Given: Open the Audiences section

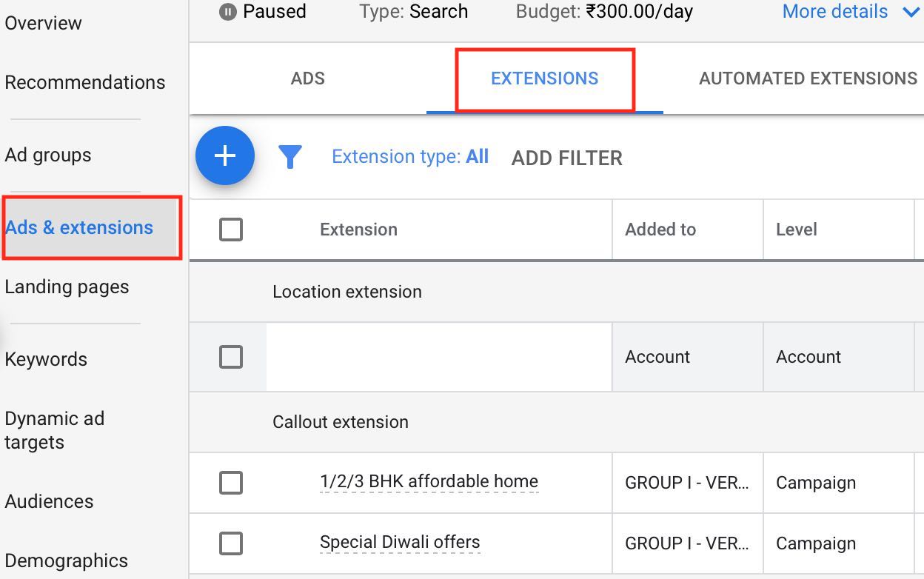Looking at the screenshot, I should point(49,501).
